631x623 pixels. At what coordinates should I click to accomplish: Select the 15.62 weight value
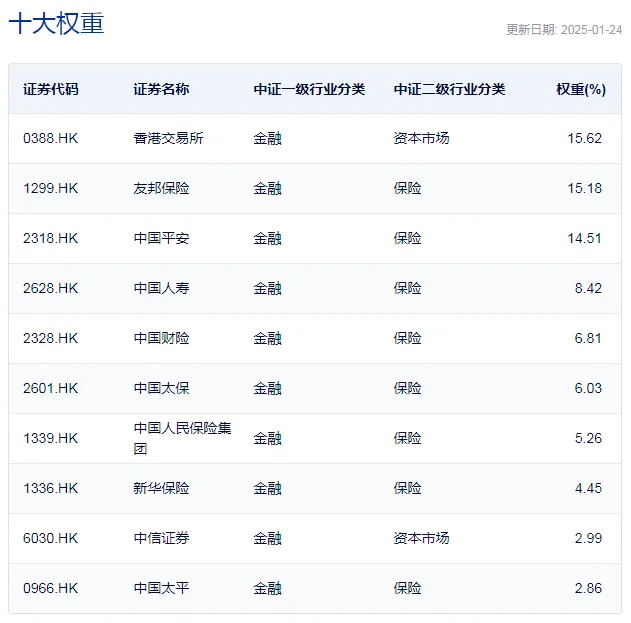pos(584,138)
